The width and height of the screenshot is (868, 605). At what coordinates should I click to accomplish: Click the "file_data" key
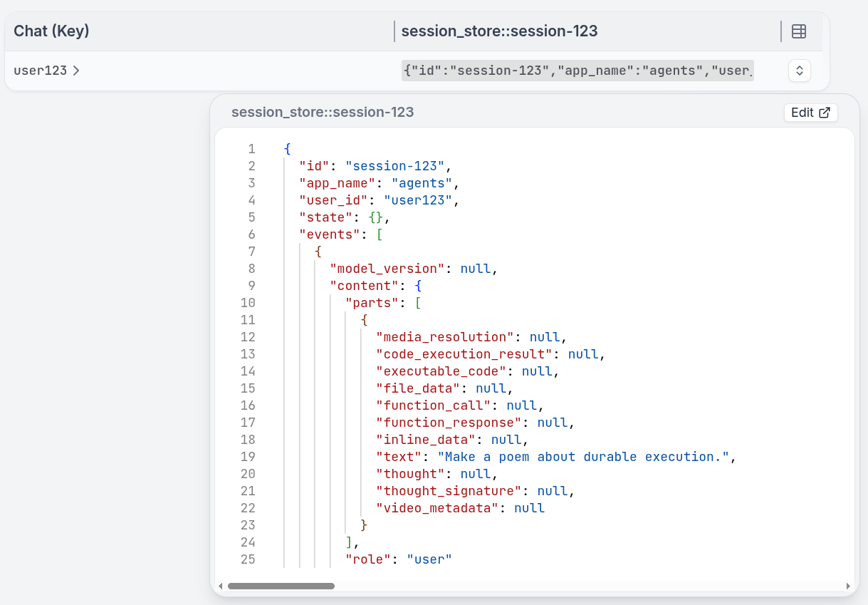click(418, 388)
